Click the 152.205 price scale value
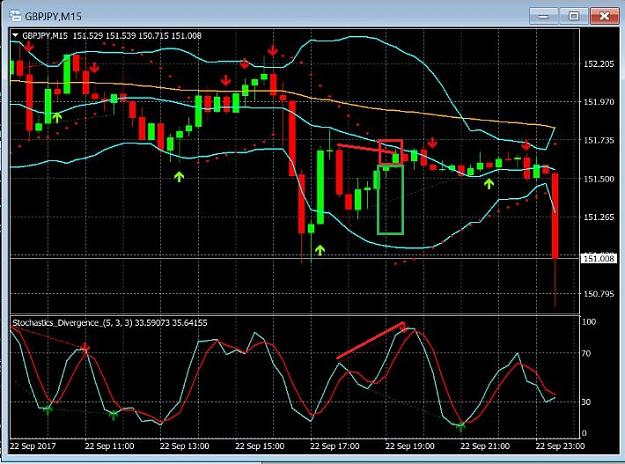 pyautogui.click(x=599, y=64)
